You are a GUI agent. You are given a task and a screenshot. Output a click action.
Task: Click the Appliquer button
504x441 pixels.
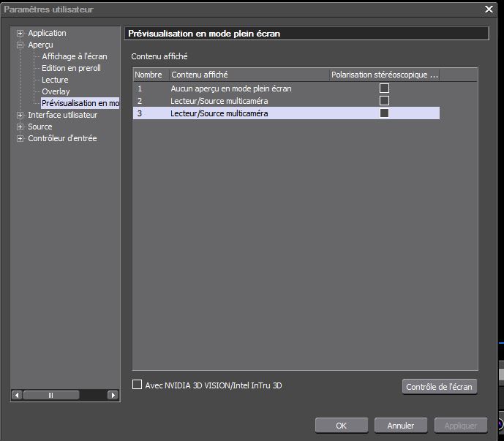[461, 426]
